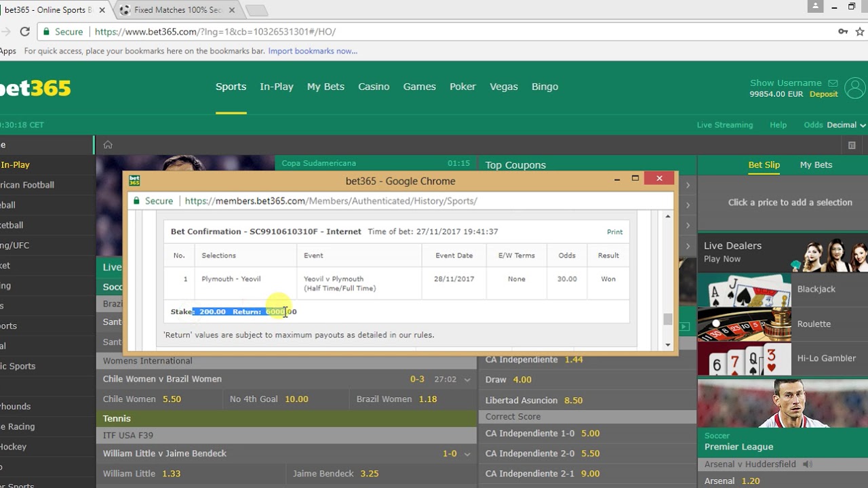Open the Blackjack live dealer game
868x488 pixels.
click(782, 289)
